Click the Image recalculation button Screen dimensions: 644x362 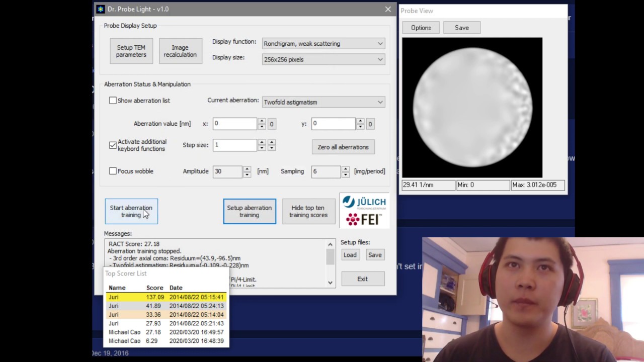tap(180, 51)
